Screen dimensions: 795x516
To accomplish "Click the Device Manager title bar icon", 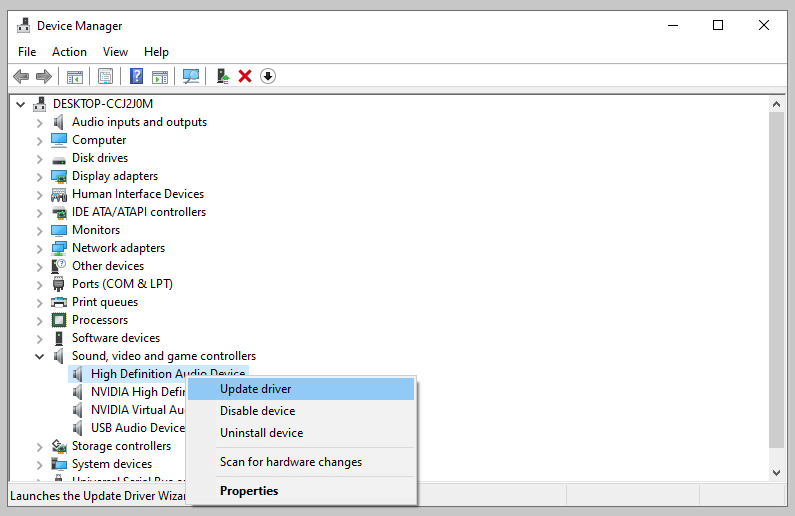I will point(23,25).
